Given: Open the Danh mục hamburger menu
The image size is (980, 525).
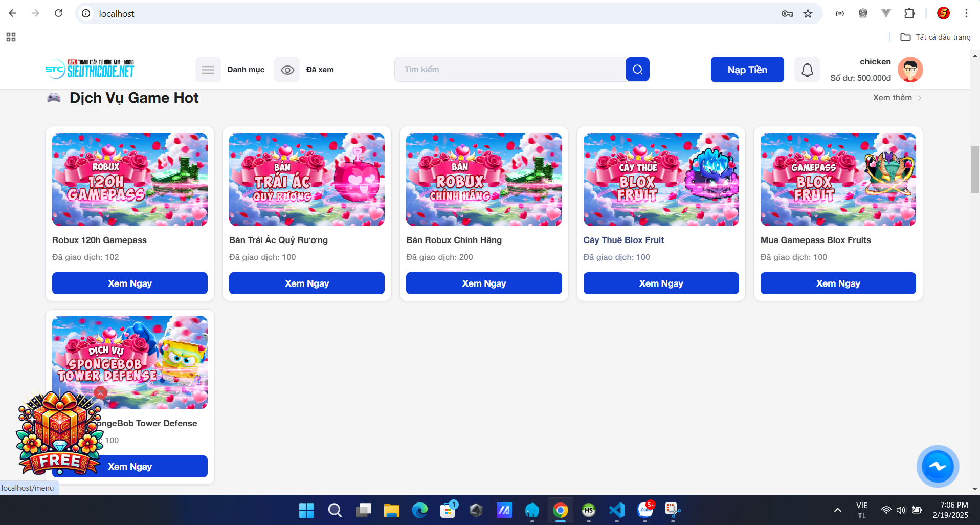Looking at the screenshot, I should [x=208, y=70].
